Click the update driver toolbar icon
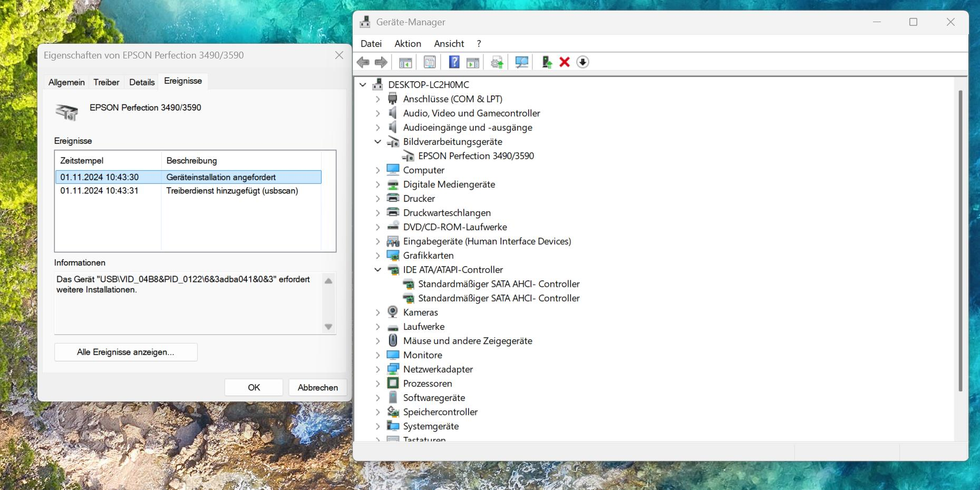This screenshot has width=980, height=490. tap(497, 62)
